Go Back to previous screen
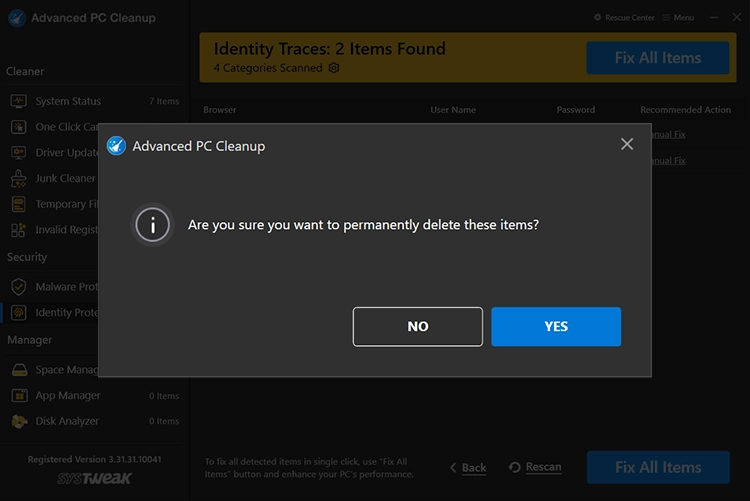Viewport: 750px width, 501px height. pos(468,468)
